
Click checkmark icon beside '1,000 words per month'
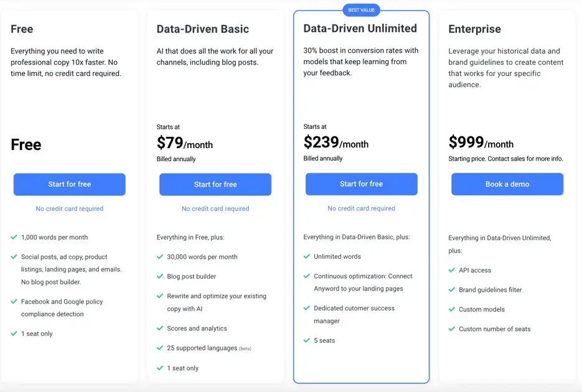coord(14,237)
